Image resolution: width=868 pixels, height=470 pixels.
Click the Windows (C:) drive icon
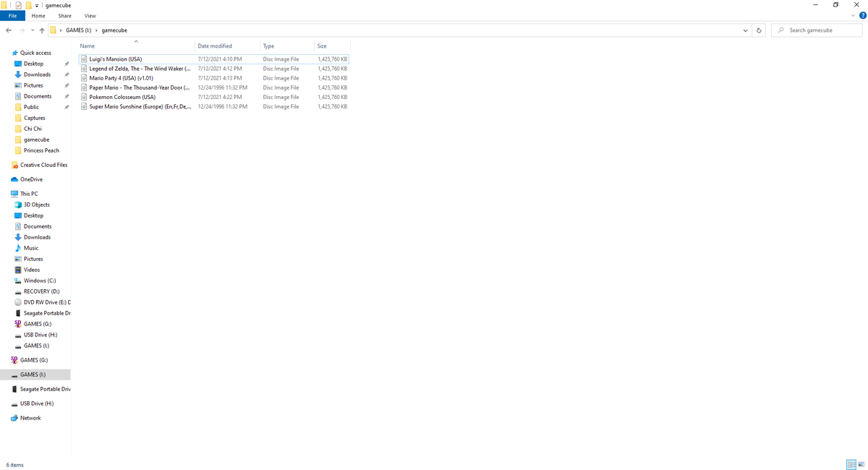[18, 281]
